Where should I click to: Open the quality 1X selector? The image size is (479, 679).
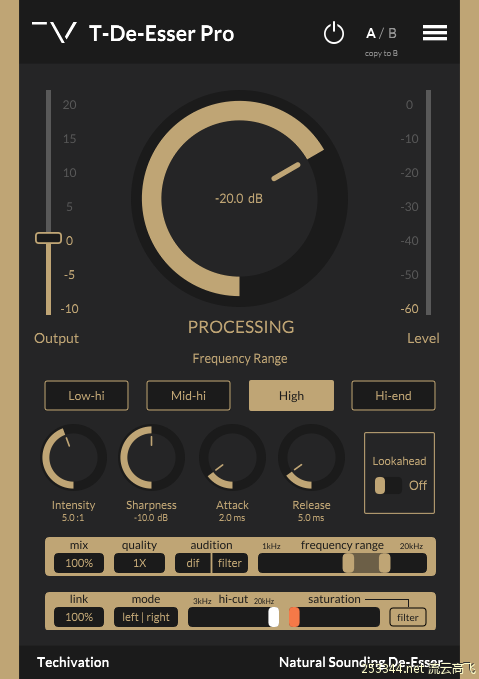coord(139,563)
